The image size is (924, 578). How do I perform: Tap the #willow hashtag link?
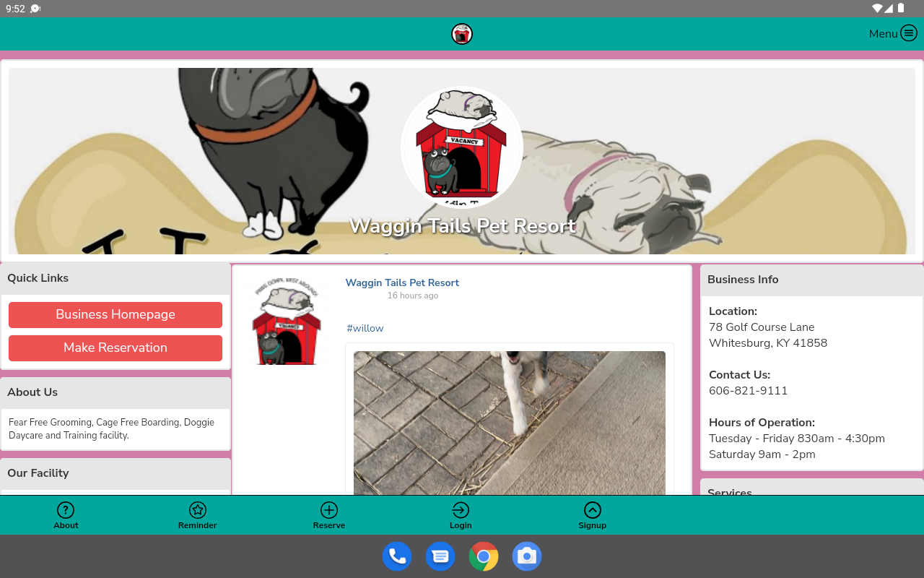tap(365, 328)
